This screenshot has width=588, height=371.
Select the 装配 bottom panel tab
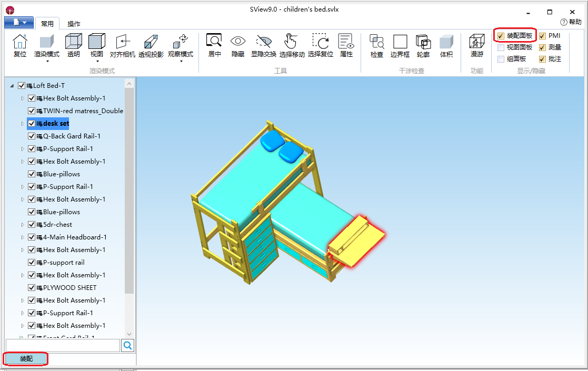(x=26, y=359)
